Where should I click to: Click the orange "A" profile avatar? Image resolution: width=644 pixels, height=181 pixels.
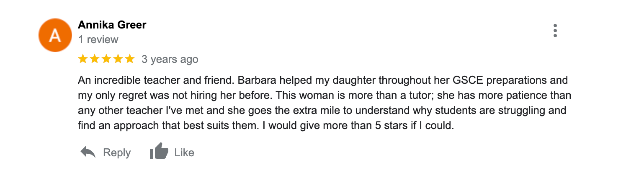[x=56, y=36]
